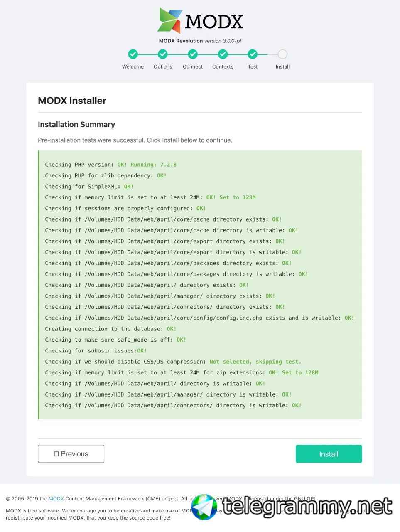The height and width of the screenshot is (532, 400).
Task: Click the square icon in Previous button
Action: (56, 454)
